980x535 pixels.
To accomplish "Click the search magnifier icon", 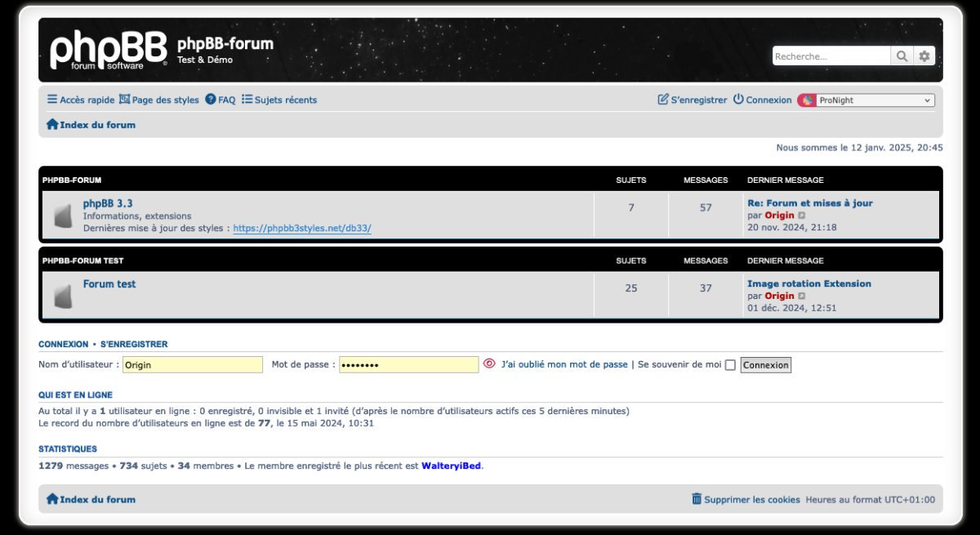I will (x=902, y=56).
